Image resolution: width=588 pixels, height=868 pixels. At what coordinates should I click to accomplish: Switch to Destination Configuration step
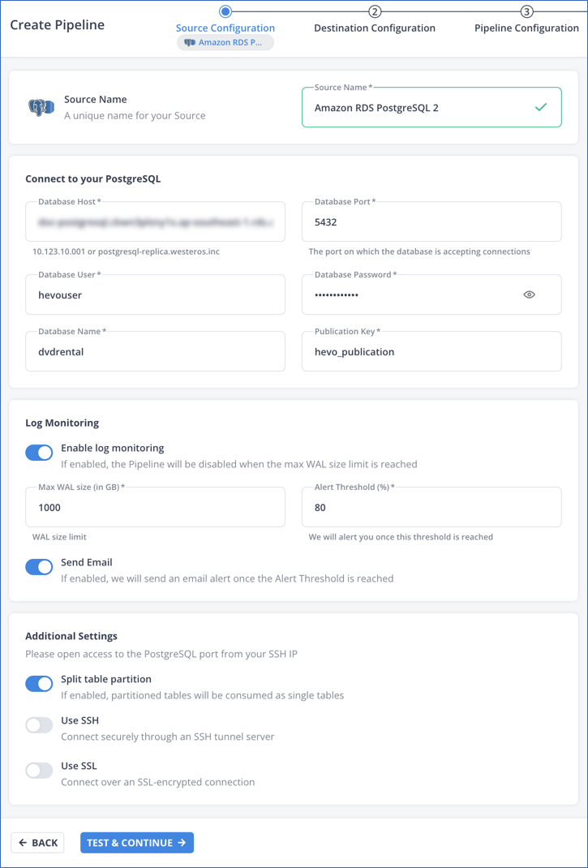tap(374, 28)
